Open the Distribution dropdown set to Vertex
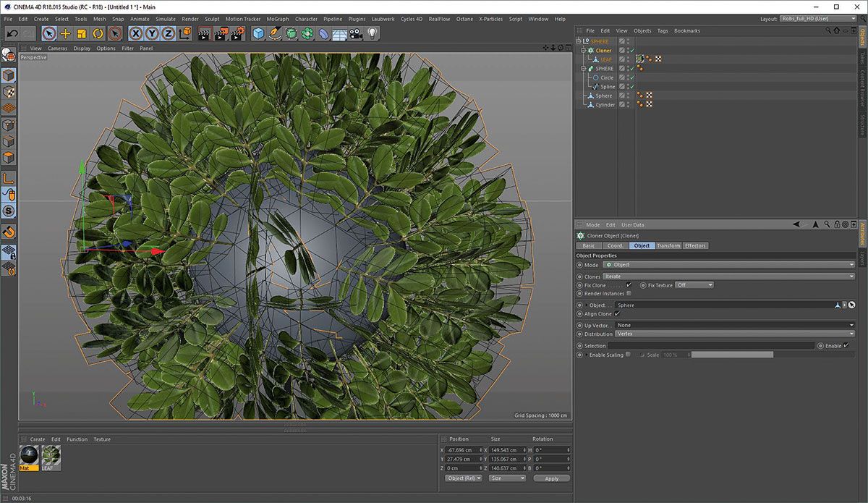 [x=723, y=334]
